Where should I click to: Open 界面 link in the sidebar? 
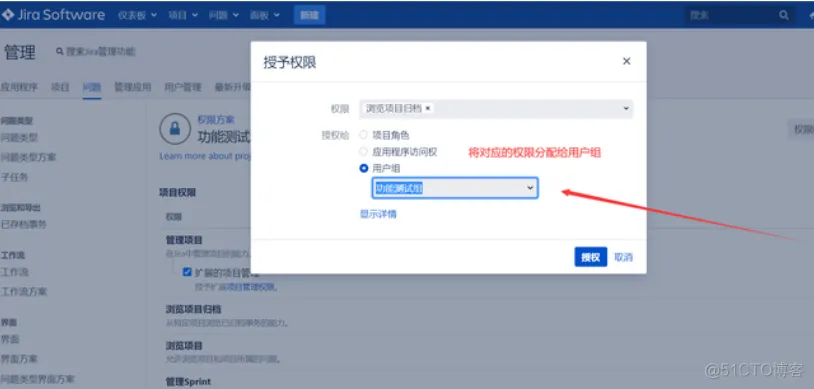pos(10,339)
